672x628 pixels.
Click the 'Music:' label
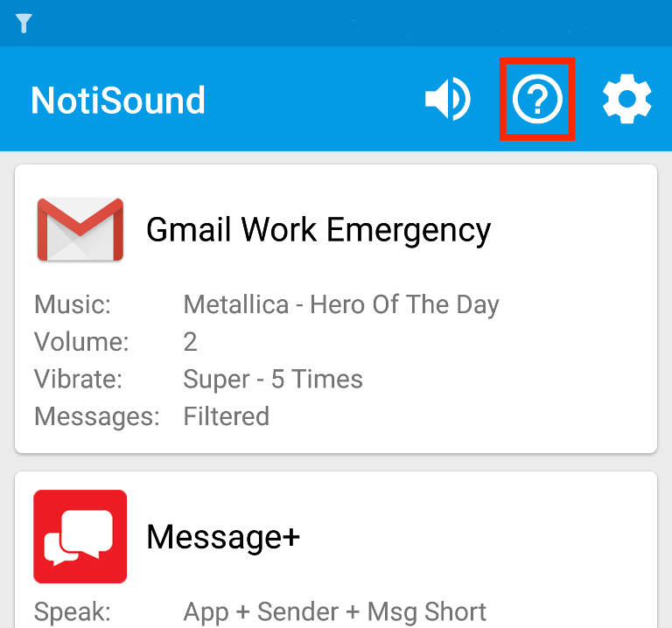(x=73, y=304)
